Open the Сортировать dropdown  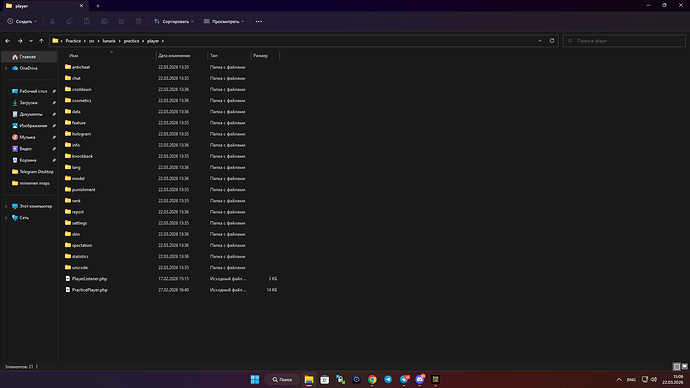pos(174,21)
